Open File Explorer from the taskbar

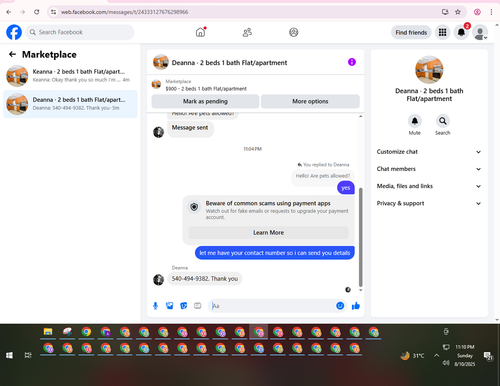coord(48,332)
